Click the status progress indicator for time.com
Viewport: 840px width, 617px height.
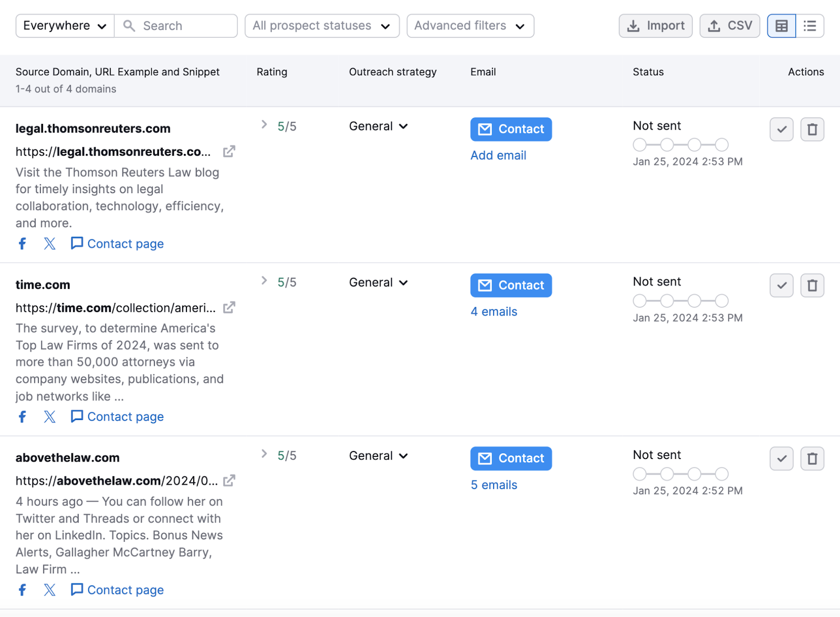pos(680,300)
